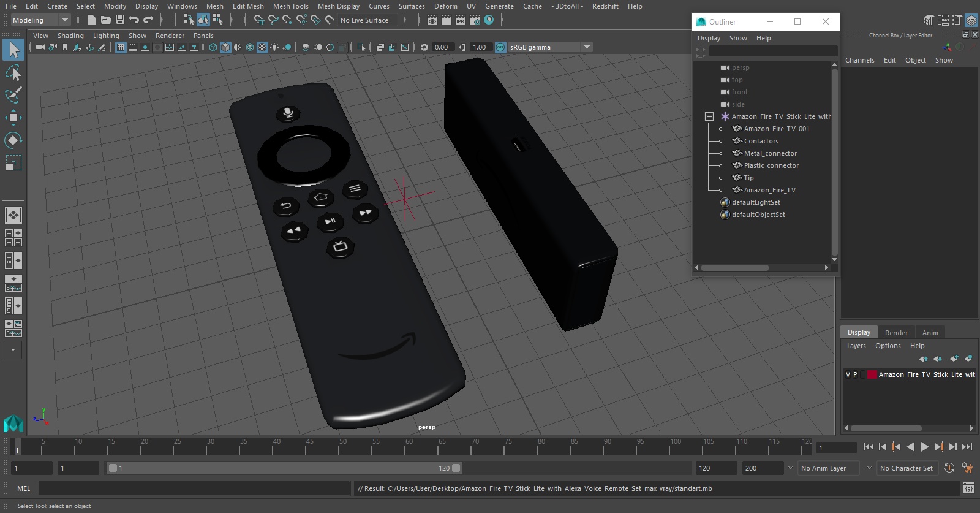Enable Snap to Points icon

pyautogui.click(x=287, y=20)
